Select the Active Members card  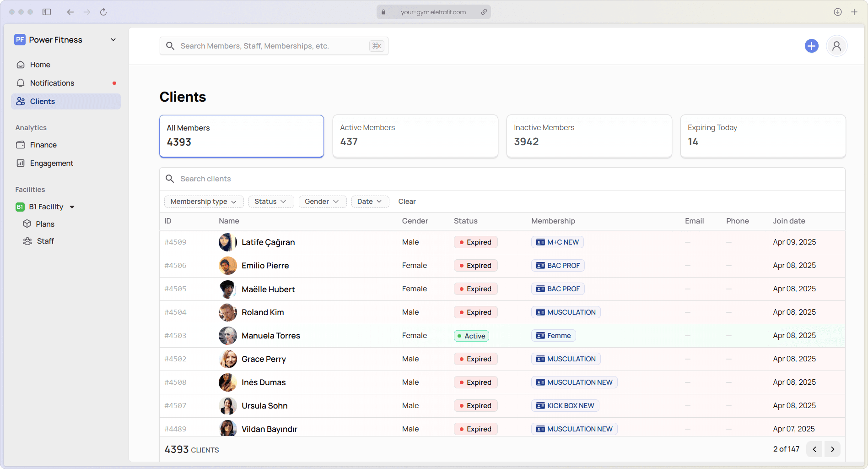pos(415,136)
